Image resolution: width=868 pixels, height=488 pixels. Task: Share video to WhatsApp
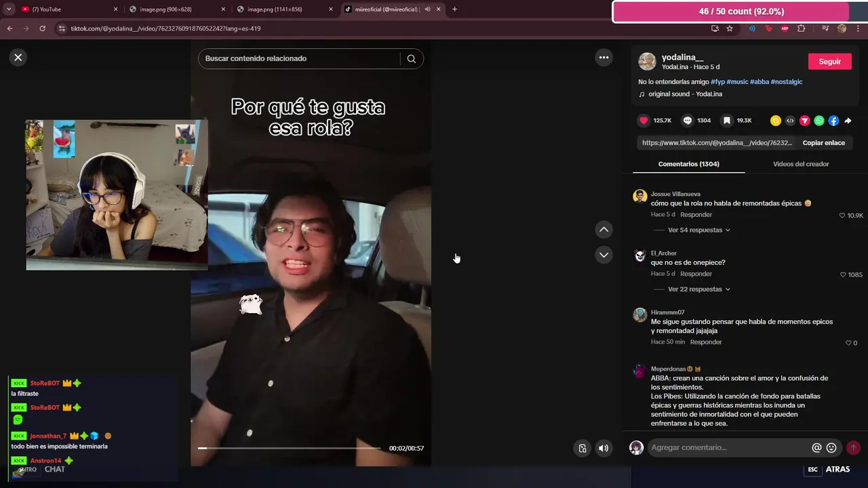point(819,121)
